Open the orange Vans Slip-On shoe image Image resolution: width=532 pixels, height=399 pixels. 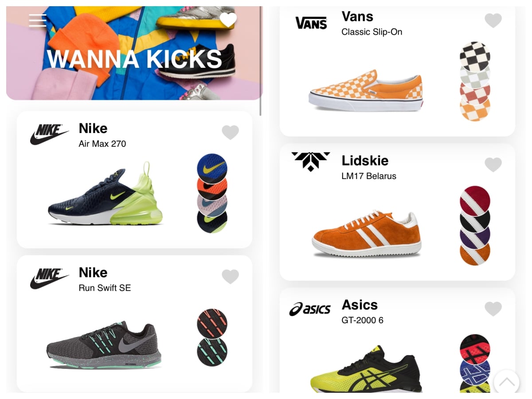366,90
